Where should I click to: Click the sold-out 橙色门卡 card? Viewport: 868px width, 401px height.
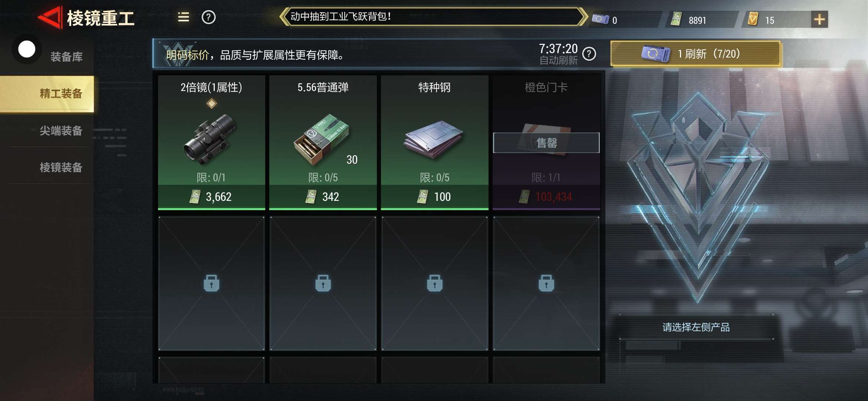(x=546, y=143)
